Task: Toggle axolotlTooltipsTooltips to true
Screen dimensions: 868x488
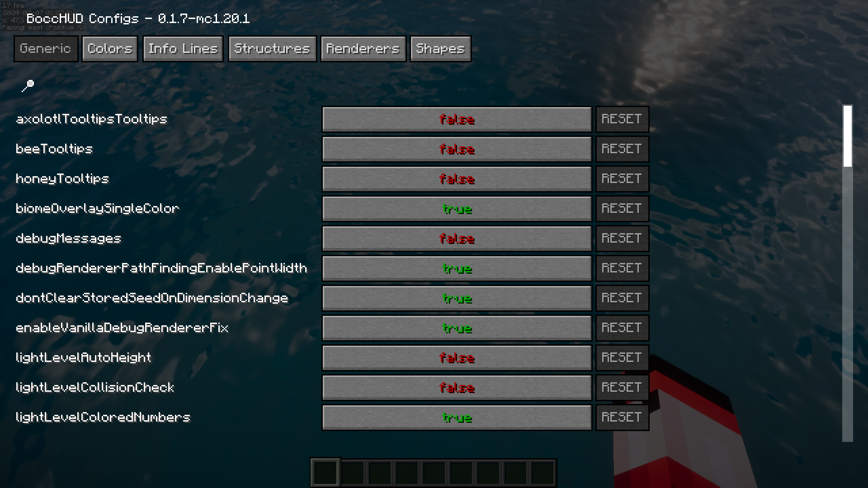Action: (x=457, y=118)
